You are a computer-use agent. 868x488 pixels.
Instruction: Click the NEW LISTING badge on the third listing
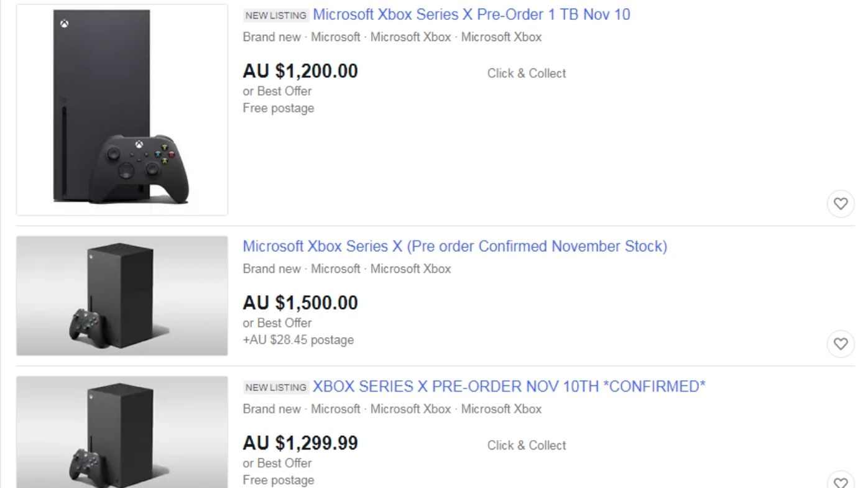click(x=275, y=387)
